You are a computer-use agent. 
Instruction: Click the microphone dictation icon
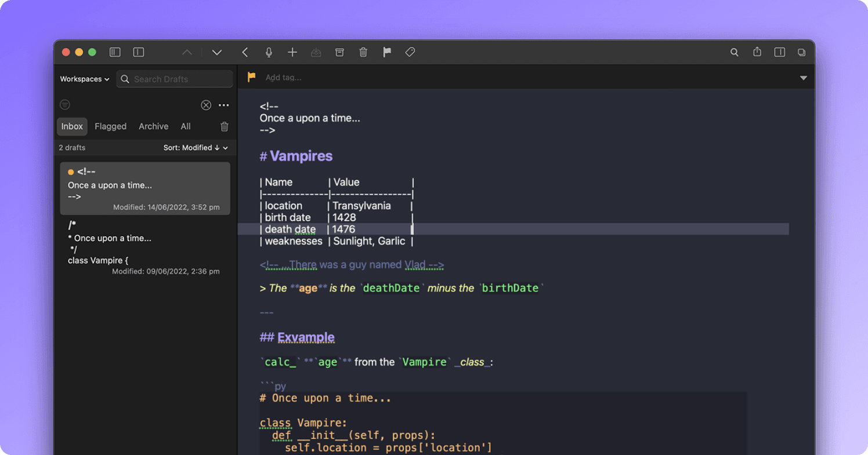coord(269,52)
